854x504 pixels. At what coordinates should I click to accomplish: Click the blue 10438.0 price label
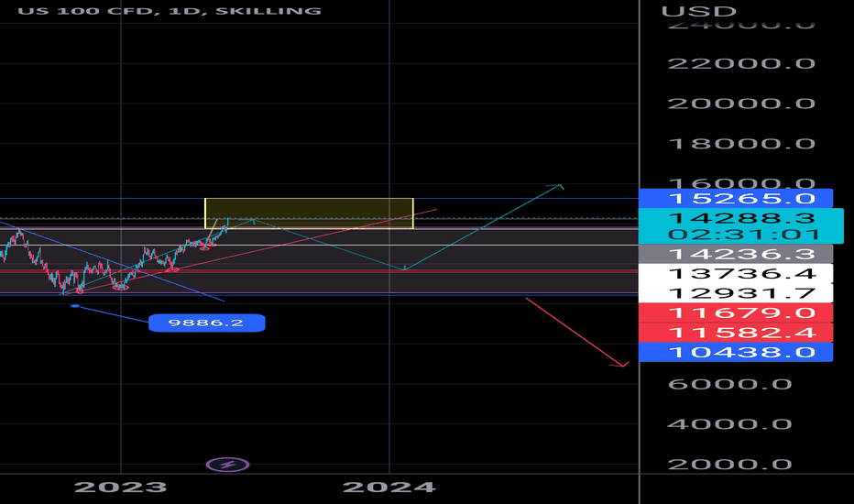736,352
